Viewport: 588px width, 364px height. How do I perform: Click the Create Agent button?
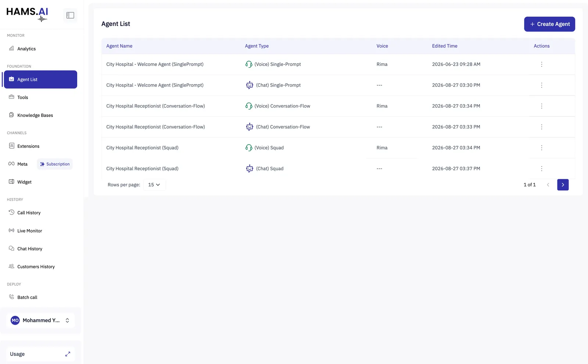pyautogui.click(x=549, y=24)
